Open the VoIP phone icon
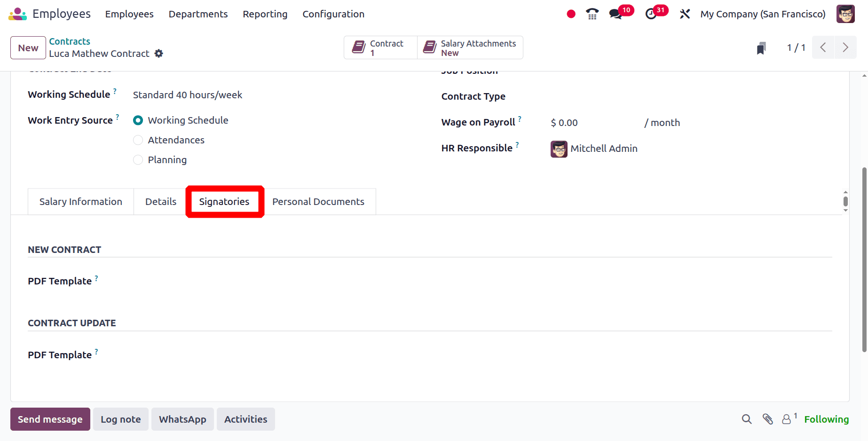The width and height of the screenshot is (868, 441). pyautogui.click(x=592, y=14)
